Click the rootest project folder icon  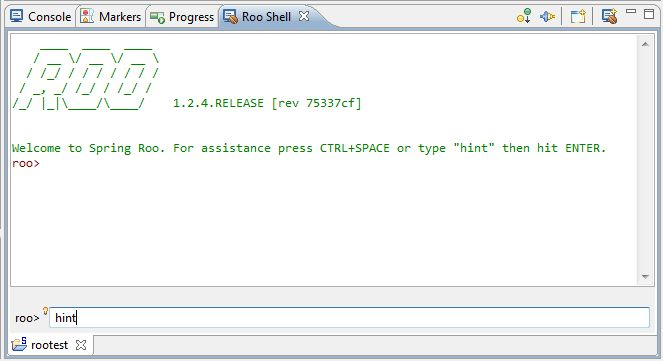19,344
